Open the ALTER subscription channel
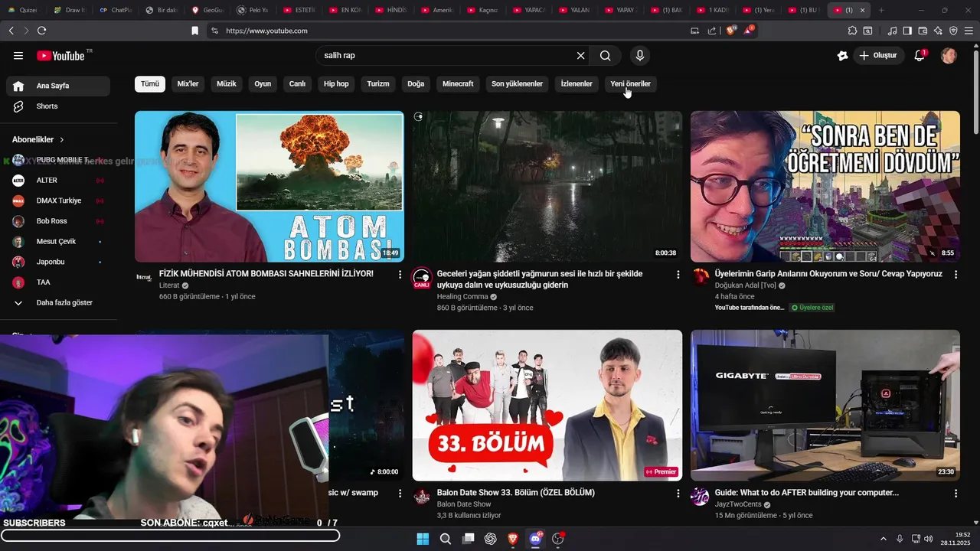Screen dimensions: 980x551 [58, 181]
